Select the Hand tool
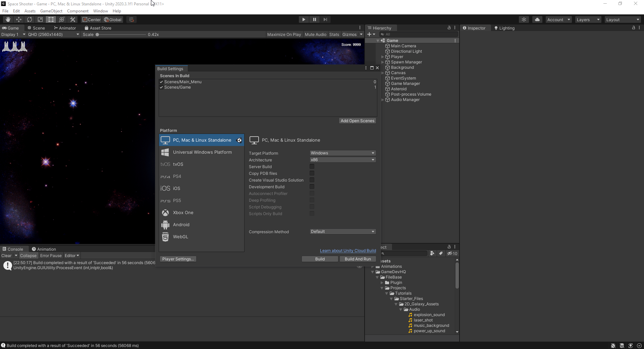This screenshot has width=644, height=349. [8, 19]
